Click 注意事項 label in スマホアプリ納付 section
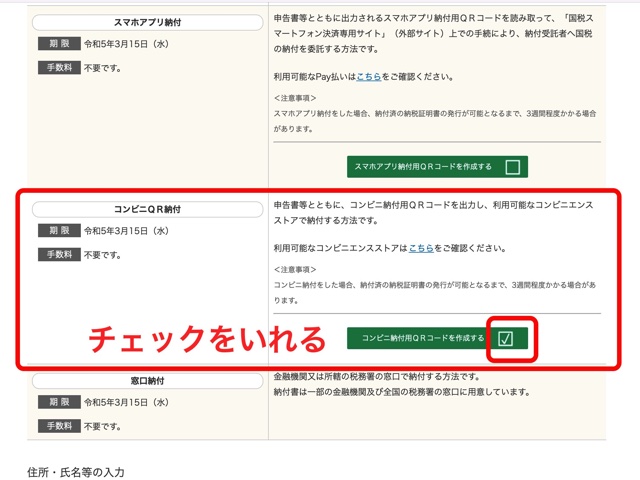The image size is (640, 480). pos(298,98)
